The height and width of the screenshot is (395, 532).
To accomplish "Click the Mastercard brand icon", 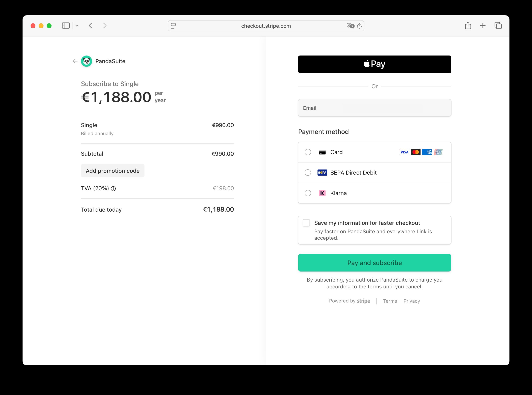I will [416, 152].
